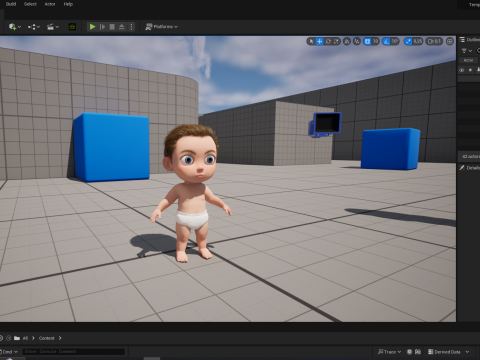
Task: Toggle rotation angle snapping
Action: click(386, 41)
